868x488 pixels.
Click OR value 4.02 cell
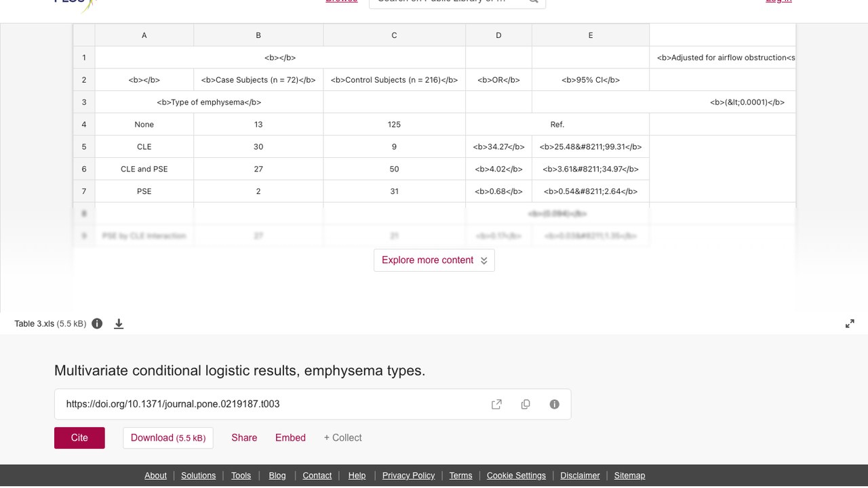[498, 169]
